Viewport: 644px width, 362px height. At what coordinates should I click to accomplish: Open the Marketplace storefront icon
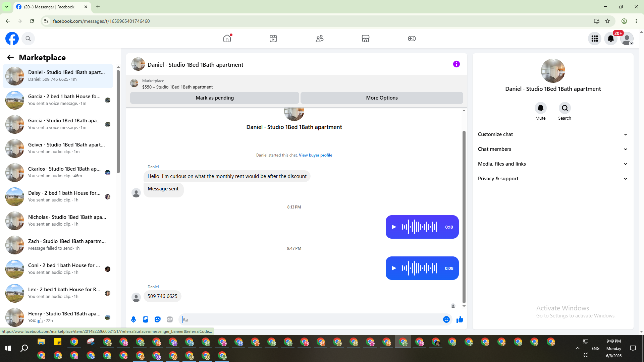(x=366, y=39)
